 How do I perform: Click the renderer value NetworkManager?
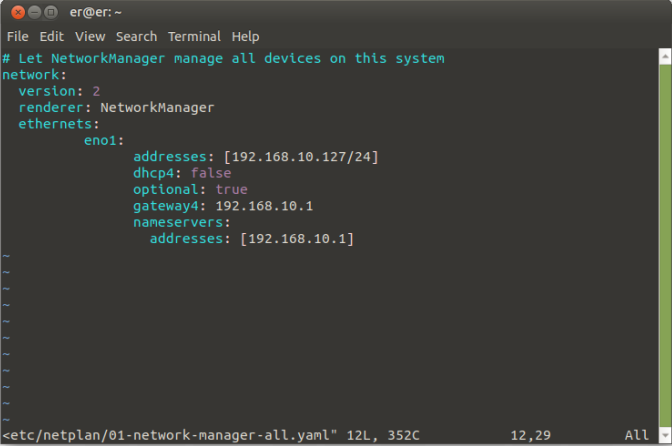157,107
